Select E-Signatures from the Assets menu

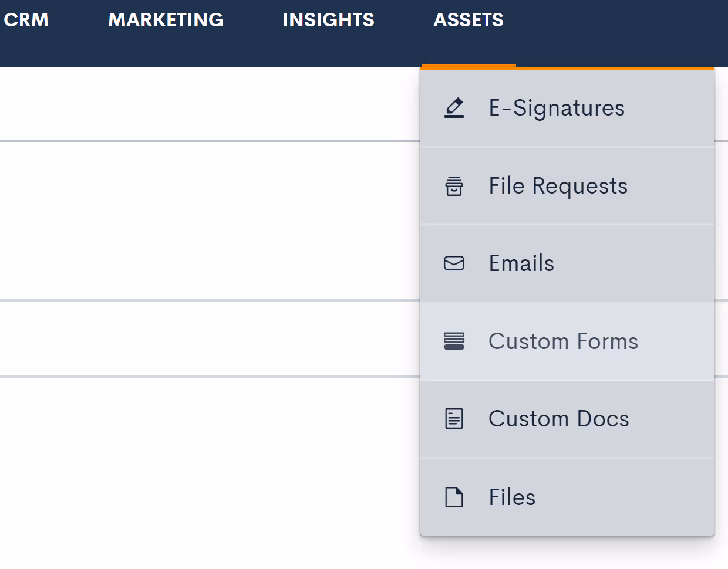[567, 108]
